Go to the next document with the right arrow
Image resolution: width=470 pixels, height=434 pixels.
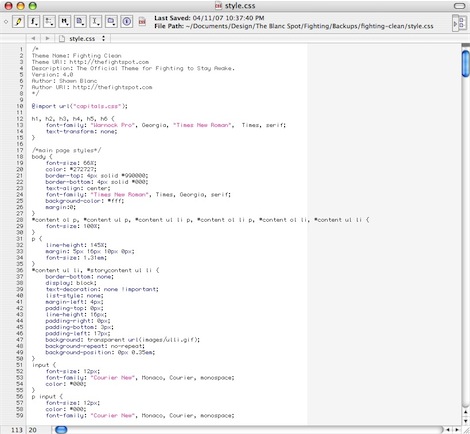[x=47, y=38]
